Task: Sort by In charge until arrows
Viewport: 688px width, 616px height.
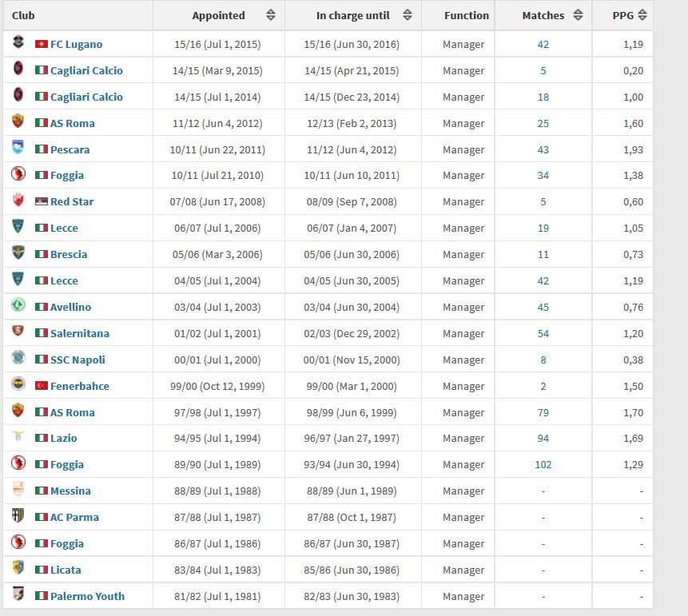Action: (408, 15)
